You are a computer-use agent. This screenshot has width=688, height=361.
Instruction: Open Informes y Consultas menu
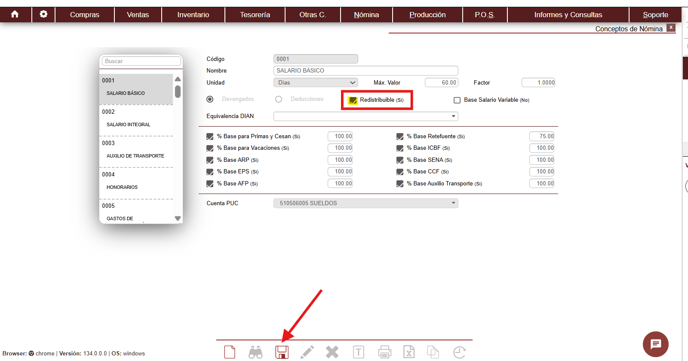coord(568,14)
